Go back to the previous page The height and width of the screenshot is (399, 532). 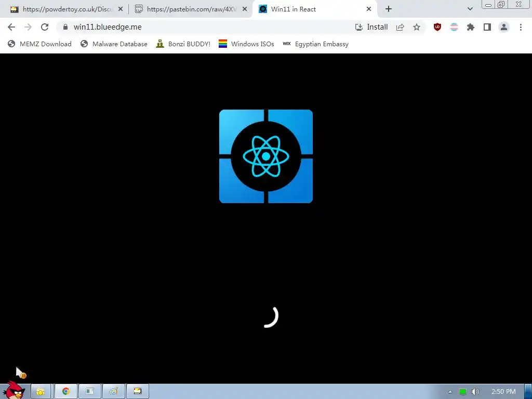(11, 27)
